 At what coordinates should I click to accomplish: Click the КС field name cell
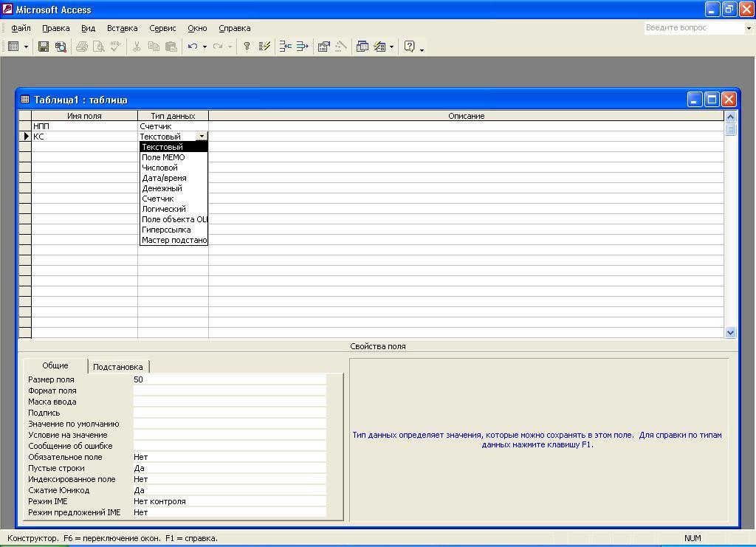84,137
